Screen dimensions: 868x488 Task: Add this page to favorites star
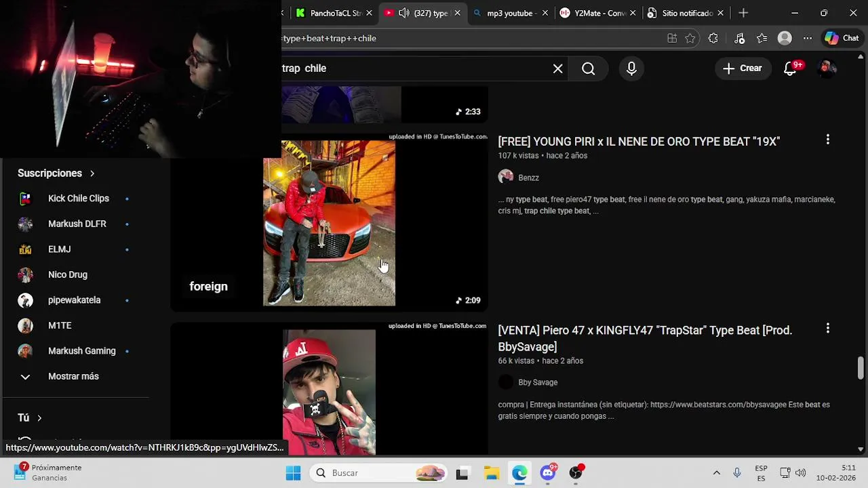[x=690, y=39]
